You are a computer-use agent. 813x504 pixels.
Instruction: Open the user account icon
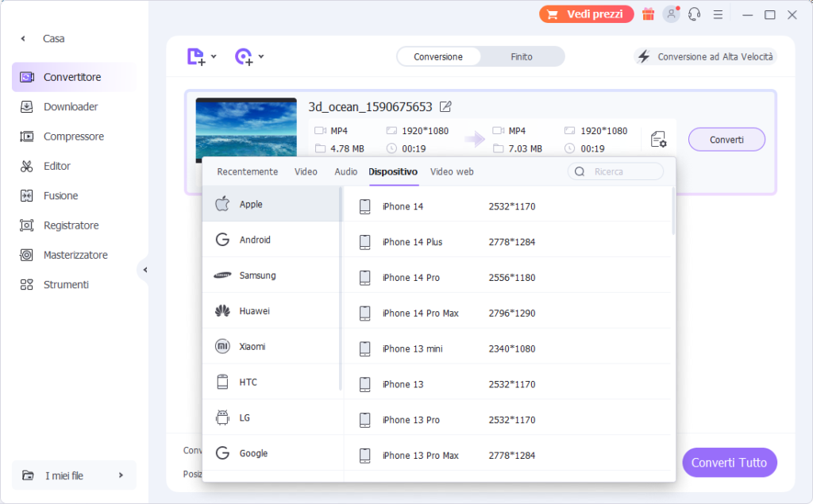click(672, 14)
